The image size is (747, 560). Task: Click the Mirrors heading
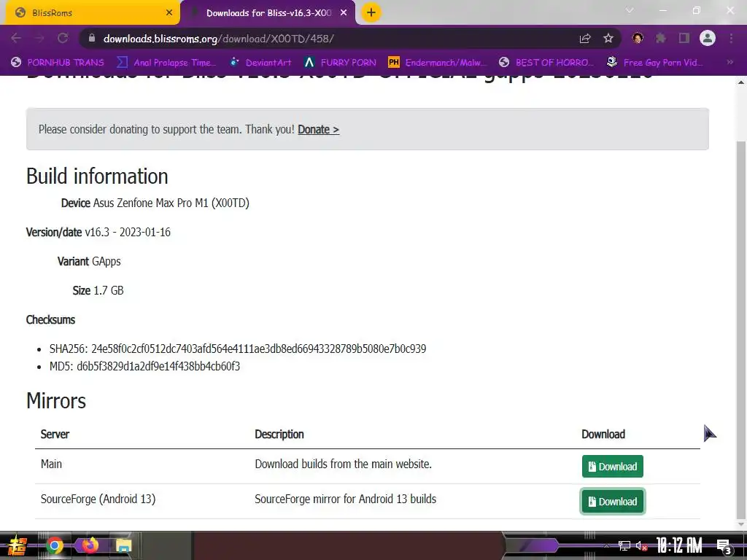(56, 400)
